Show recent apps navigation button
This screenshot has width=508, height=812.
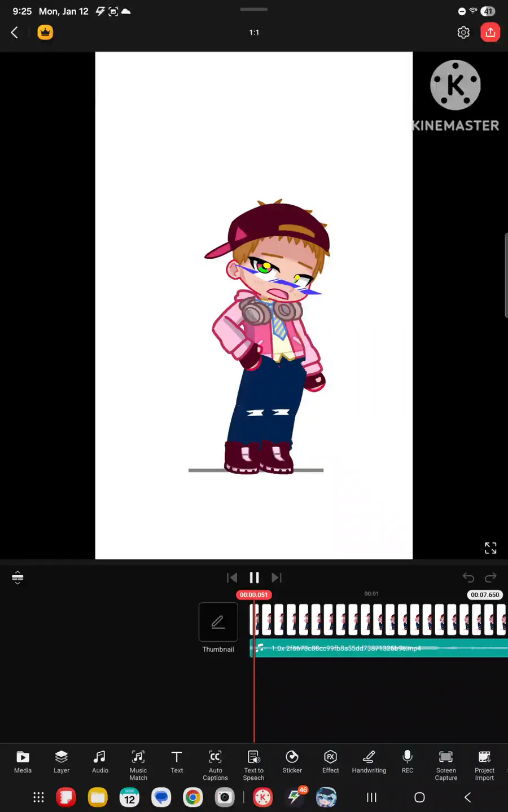point(371,797)
